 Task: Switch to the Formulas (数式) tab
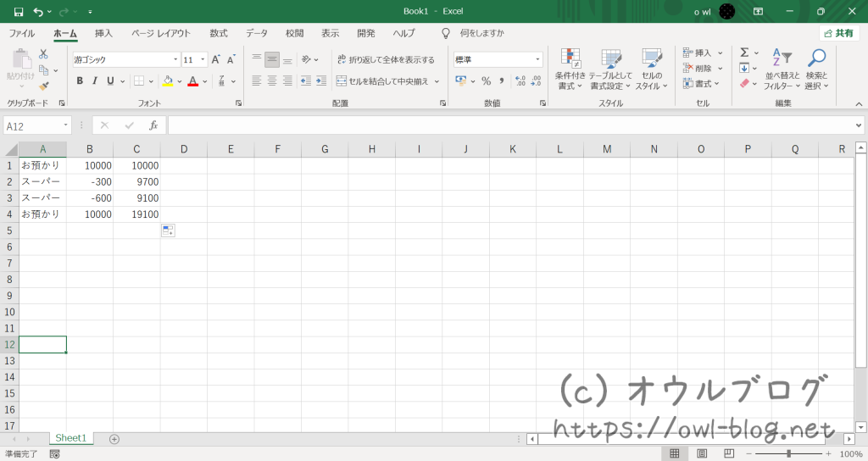[x=219, y=33]
